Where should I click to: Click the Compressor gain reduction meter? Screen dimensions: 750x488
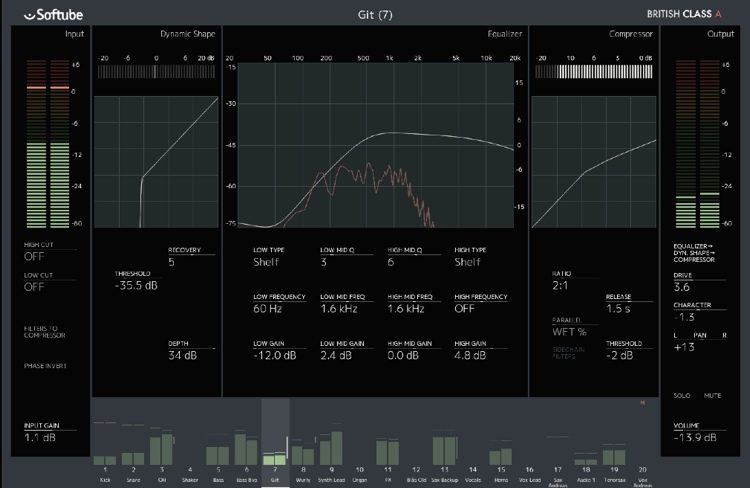[x=594, y=71]
